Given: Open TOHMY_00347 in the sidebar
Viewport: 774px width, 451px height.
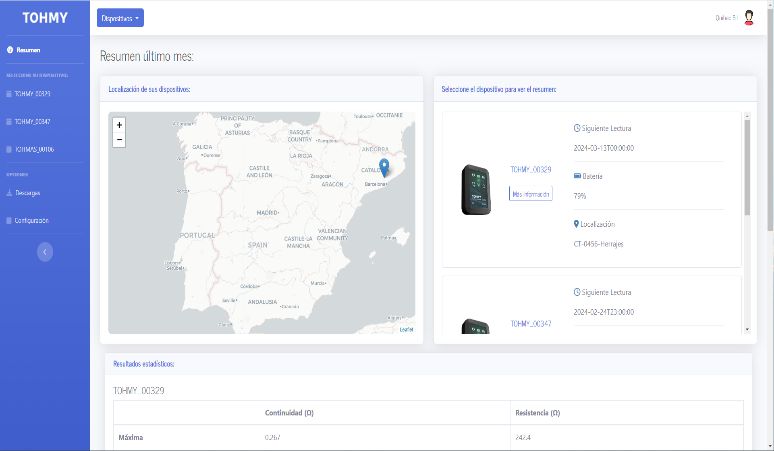Looking at the screenshot, I should [32, 121].
